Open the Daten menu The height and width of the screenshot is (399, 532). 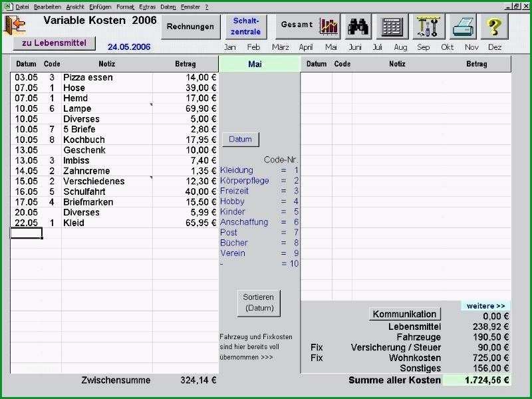(x=168, y=7)
